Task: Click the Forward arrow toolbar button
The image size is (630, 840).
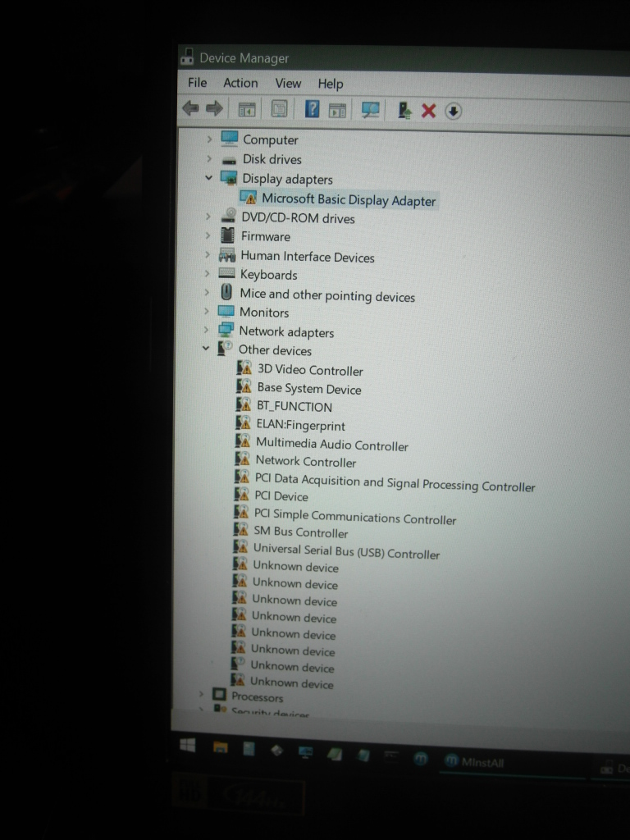Action: (x=214, y=109)
